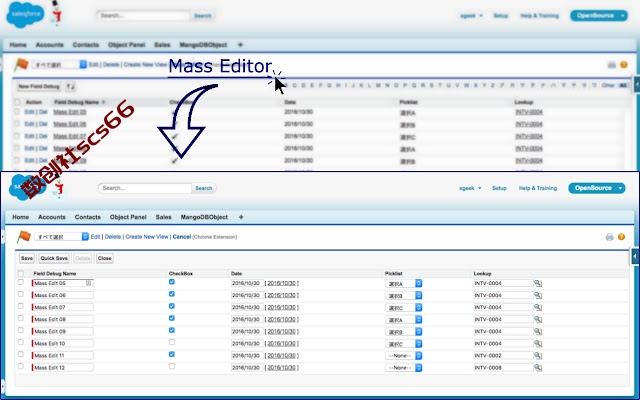Click the Quick Save button
Screen dimensions: 640x400
point(54,258)
